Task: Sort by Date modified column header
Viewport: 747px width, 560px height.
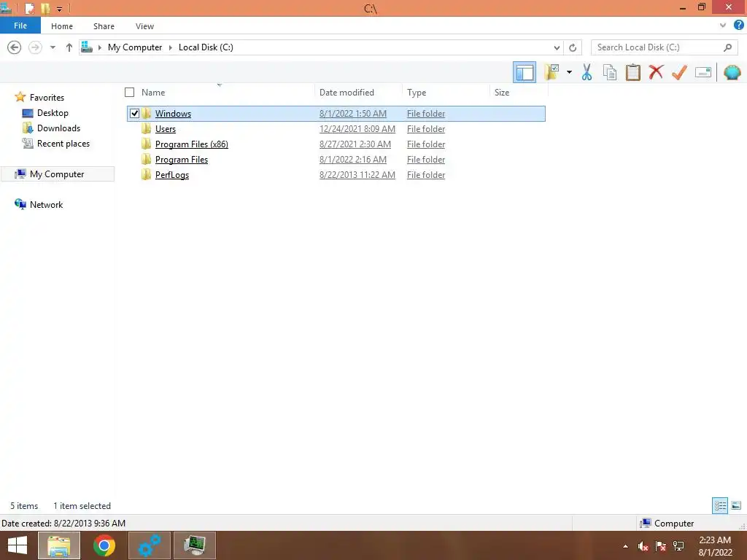Action: tap(347, 93)
